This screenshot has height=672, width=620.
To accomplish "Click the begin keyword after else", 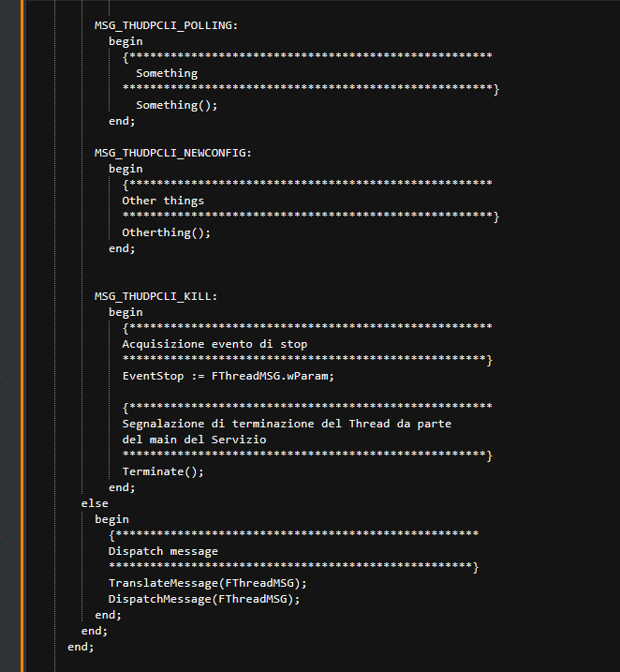I will 111,520.
